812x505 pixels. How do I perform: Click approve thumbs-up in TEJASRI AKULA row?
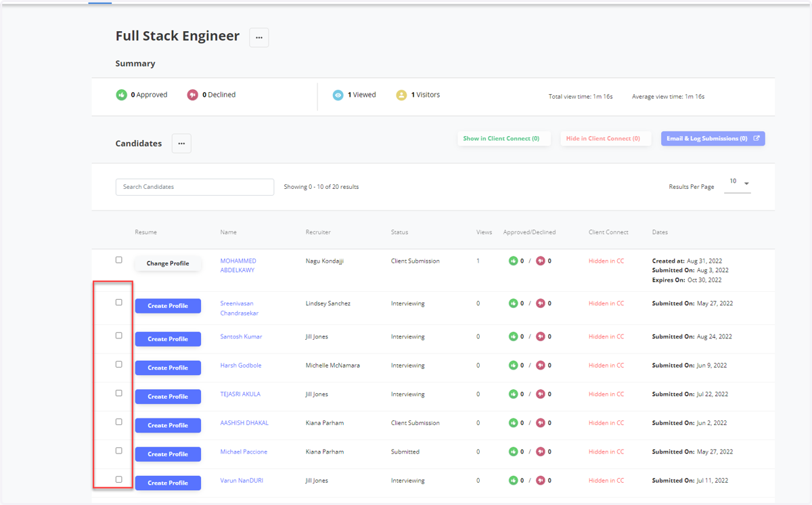pyautogui.click(x=513, y=394)
